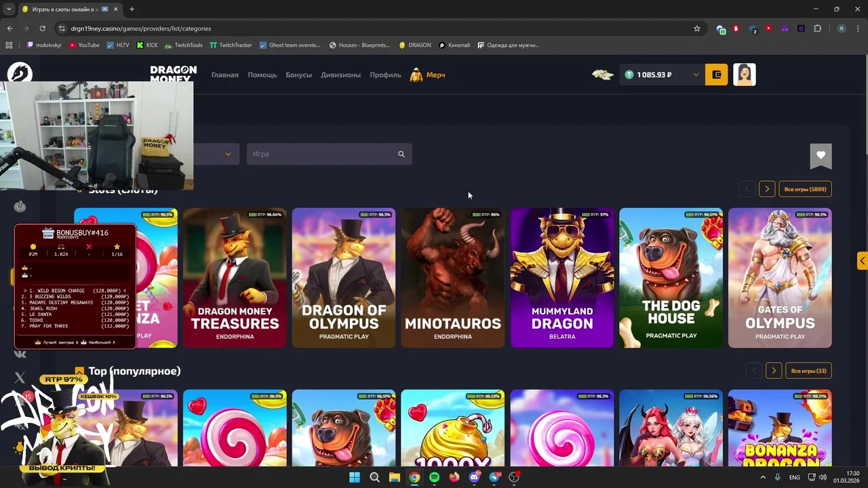This screenshot has width=868, height=488.
Task: Open the bookmarks apps grid icon
Action: tap(9, 45)
